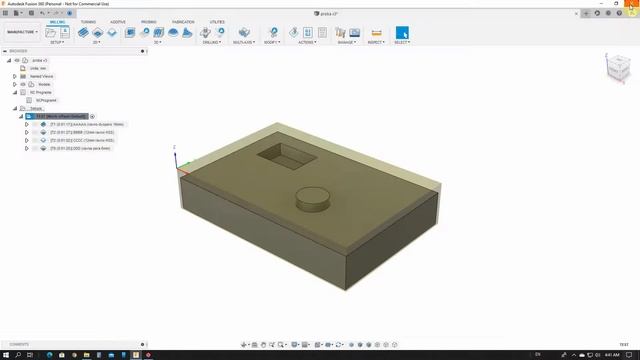Switch to the MILLING tab
640x360 pixels.
point(57,22)
